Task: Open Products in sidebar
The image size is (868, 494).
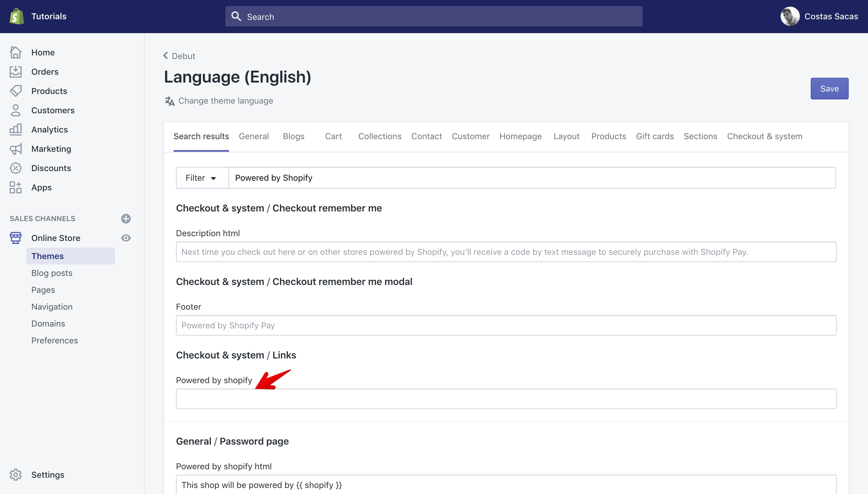Action: click(x=49, y=91)
